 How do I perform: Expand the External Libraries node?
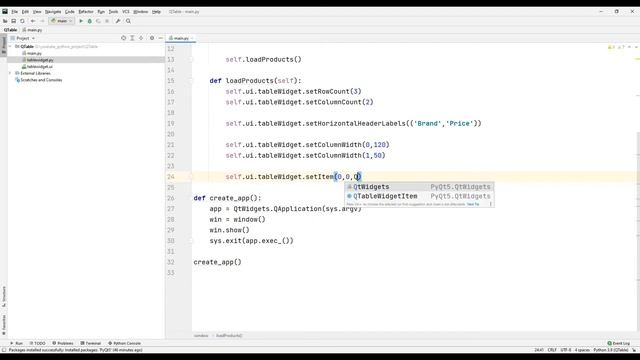(10, 73)
